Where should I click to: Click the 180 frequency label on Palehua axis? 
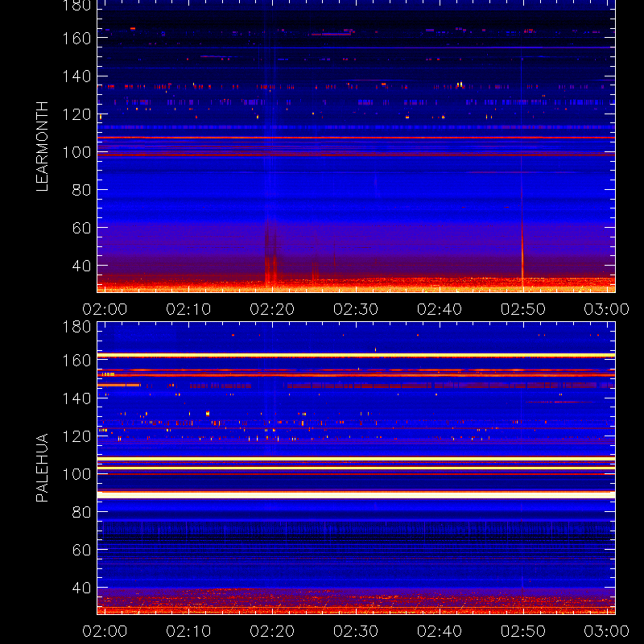pyautogui.click(x=76, y=327)
